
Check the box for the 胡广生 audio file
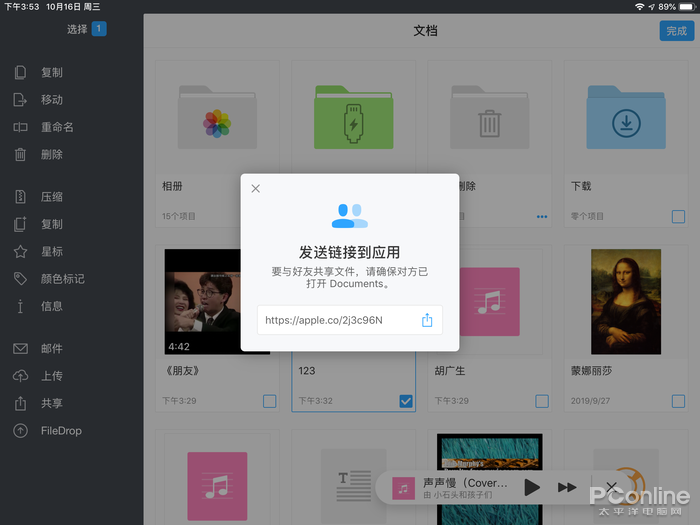click(542, 401)
